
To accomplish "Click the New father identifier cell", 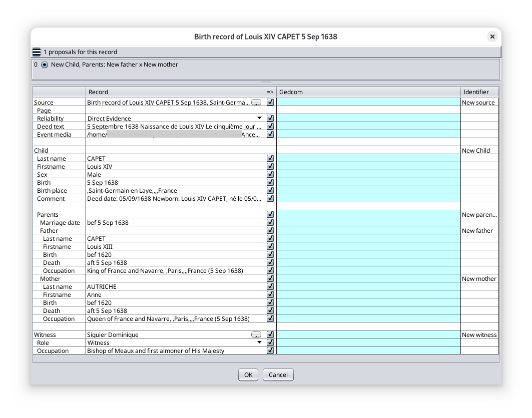I will [480, 231].
